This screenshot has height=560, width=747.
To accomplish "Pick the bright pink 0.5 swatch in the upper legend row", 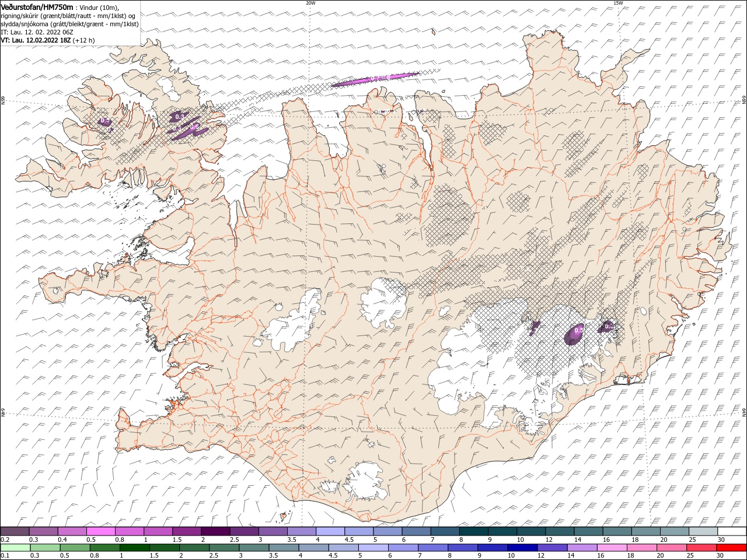I will tap(101, 531).
